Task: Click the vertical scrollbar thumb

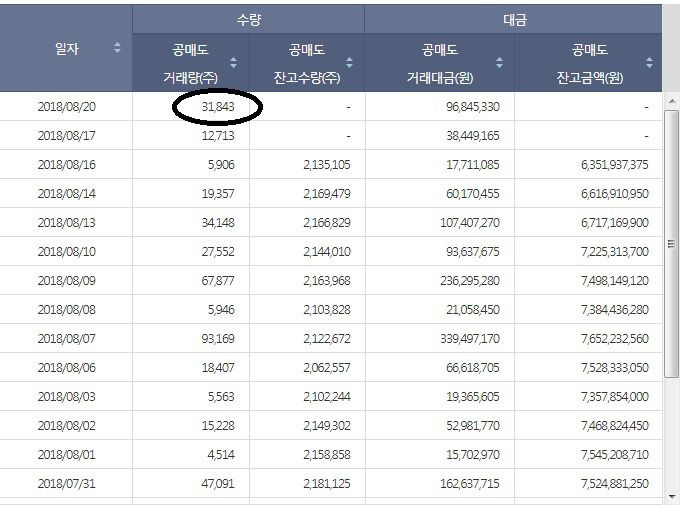Action: (672, 243)
